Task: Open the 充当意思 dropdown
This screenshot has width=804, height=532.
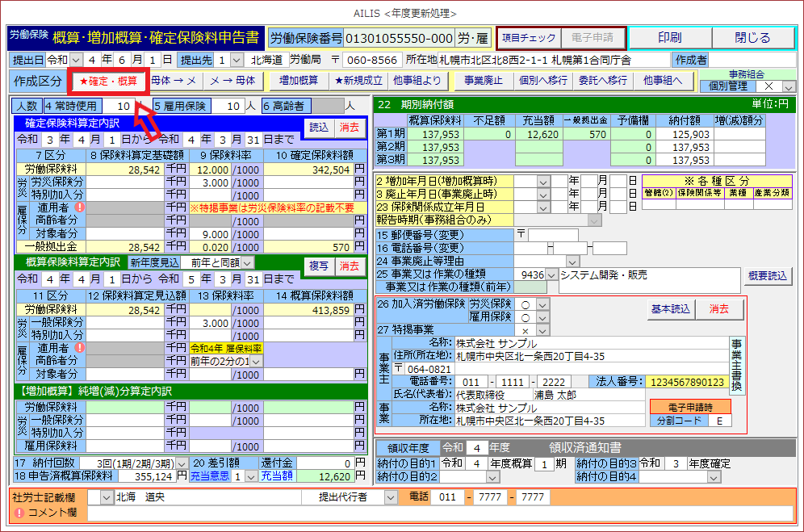Action: 250,476
